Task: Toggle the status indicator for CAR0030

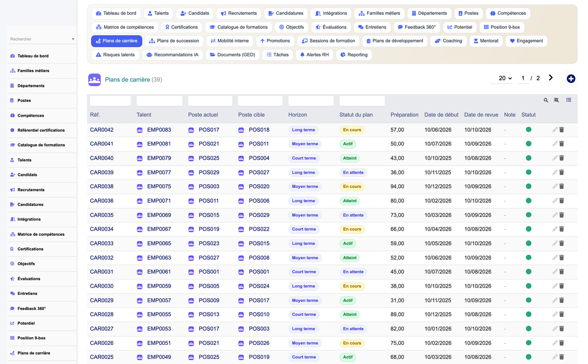Action: pyautogui.click(x=529, y=286)
